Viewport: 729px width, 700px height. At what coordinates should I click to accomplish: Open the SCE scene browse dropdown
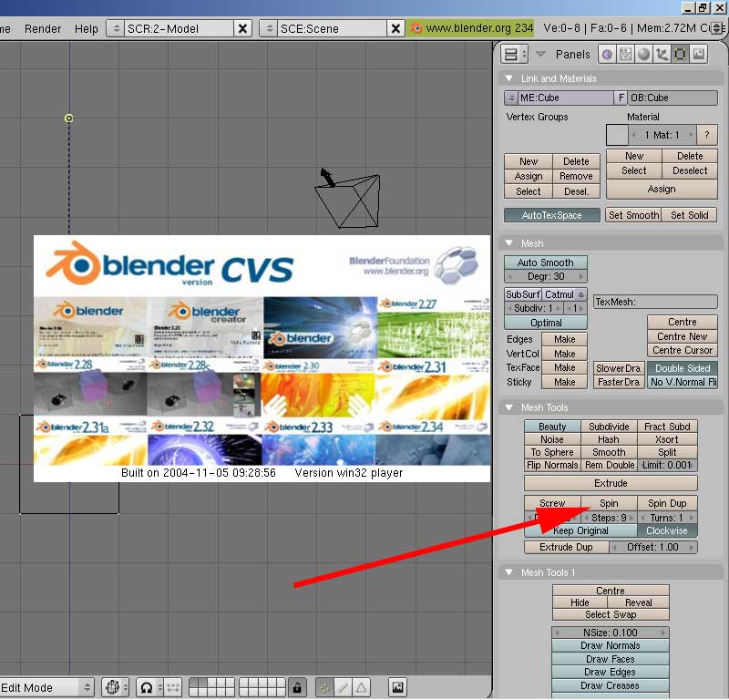pos(268,28)
